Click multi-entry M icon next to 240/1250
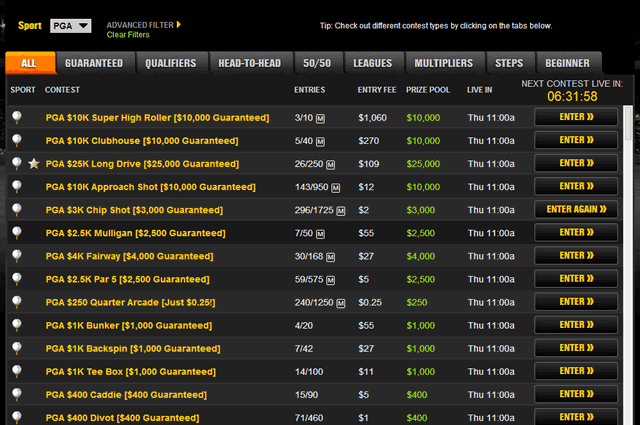Viewport: 640px width, 425px height. pyautogui.click(x=341, y=303)
